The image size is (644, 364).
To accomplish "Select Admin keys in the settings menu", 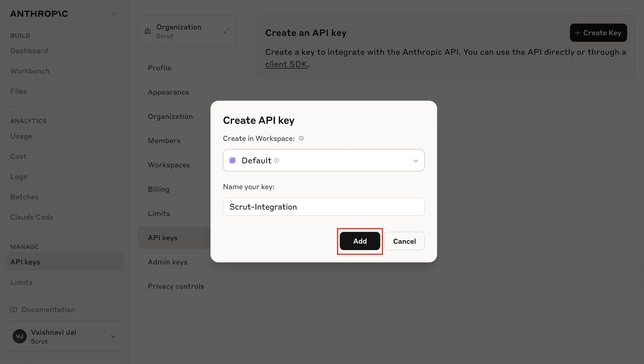I will coord(168,262).
